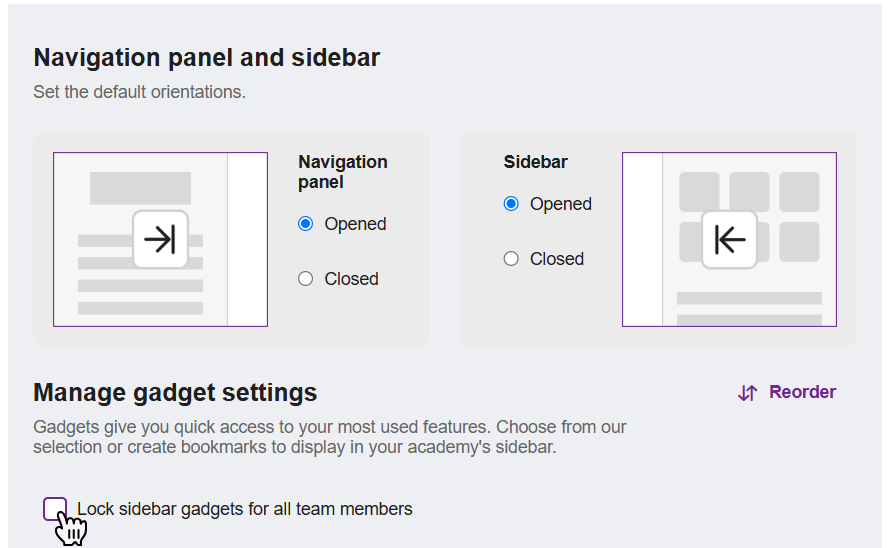Image resolution: width=888 pixels, height=548 pixels.
Task: Enable Lock sidebar gadgets checkbox
Action: (x=55, y=509)
